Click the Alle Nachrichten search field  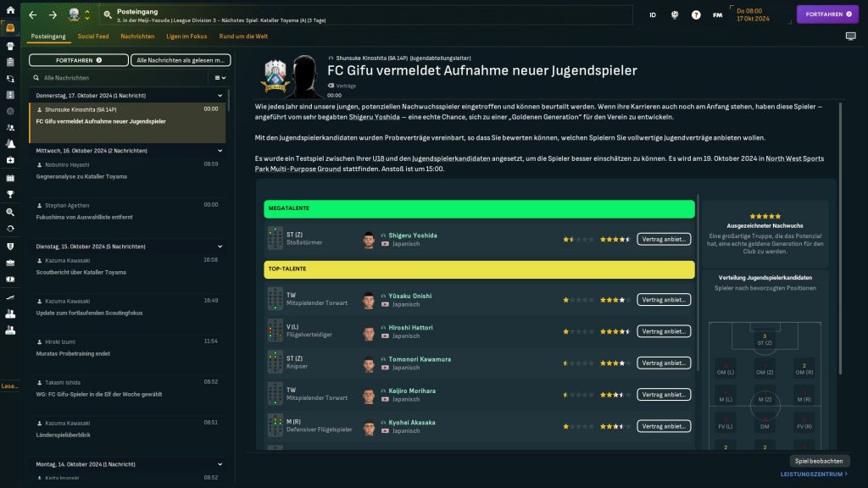pos(119,77)
